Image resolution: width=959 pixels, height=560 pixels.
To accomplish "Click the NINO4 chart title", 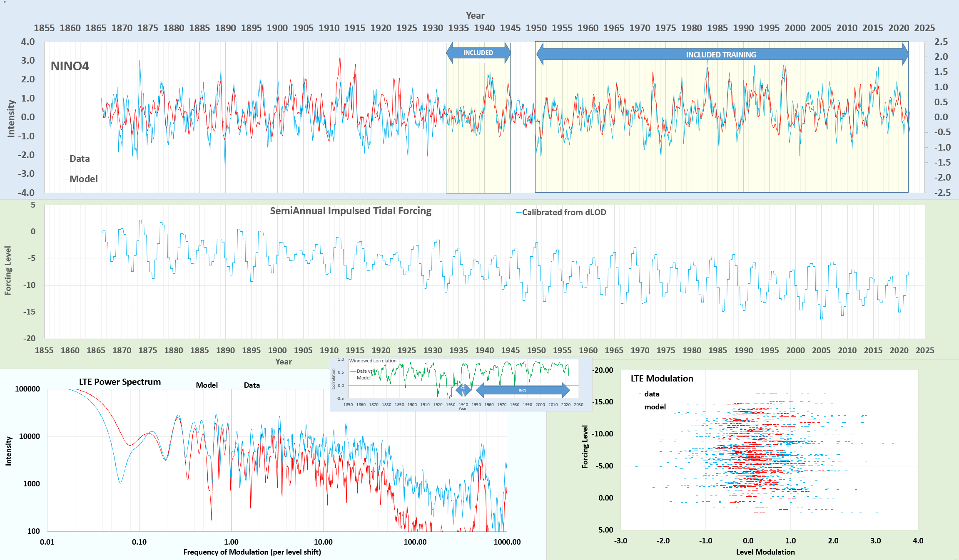I will point(70,66).
